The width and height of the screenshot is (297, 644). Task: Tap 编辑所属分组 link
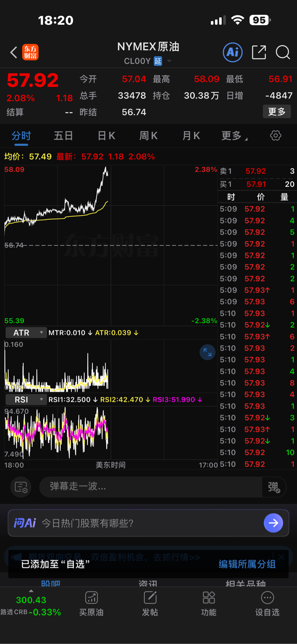click(x=247, y=564)
